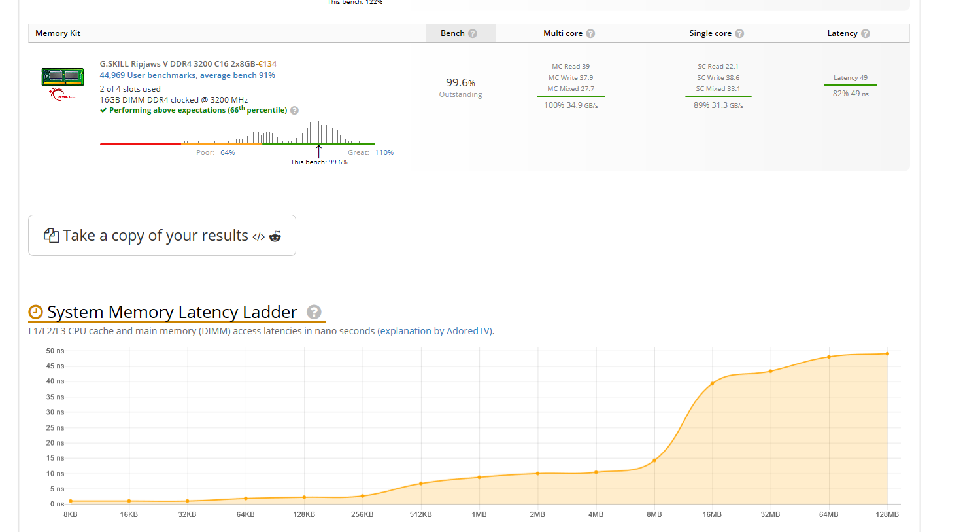Click the Poor 64% value
980x532 pixels.
(228, 152)
